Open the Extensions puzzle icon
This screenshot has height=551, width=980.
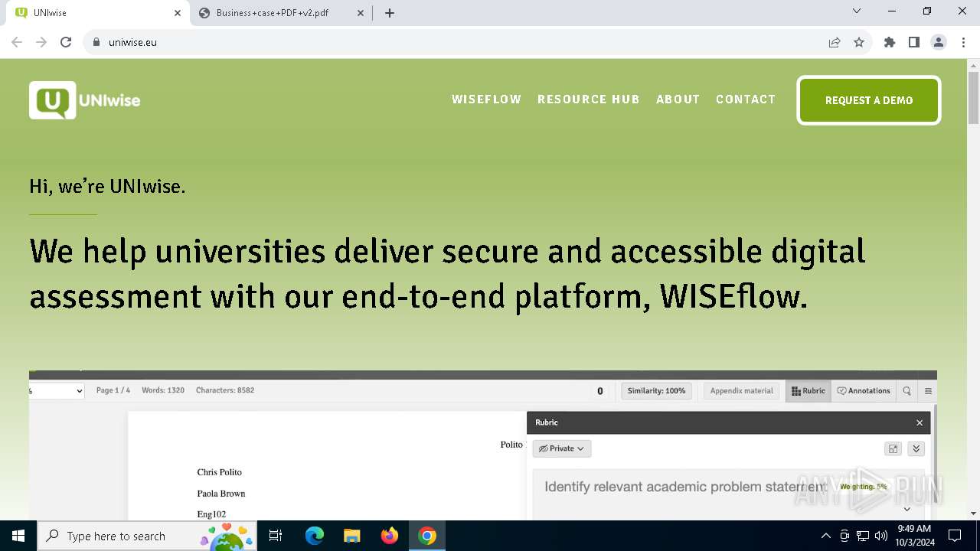(x=890, y=42)
